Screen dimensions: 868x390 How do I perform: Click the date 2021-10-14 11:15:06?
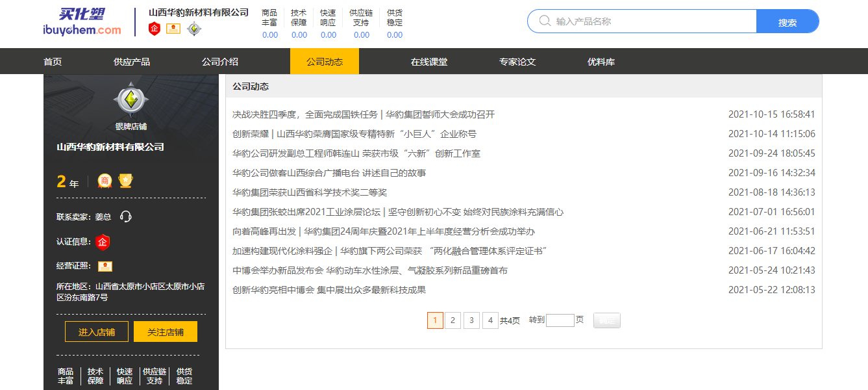(772, 134)
